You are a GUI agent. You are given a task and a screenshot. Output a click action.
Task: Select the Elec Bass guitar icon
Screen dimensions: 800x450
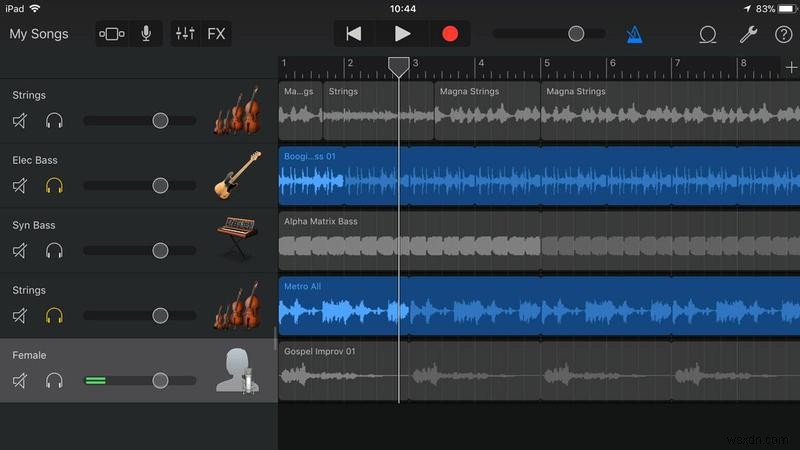(238, 175)
